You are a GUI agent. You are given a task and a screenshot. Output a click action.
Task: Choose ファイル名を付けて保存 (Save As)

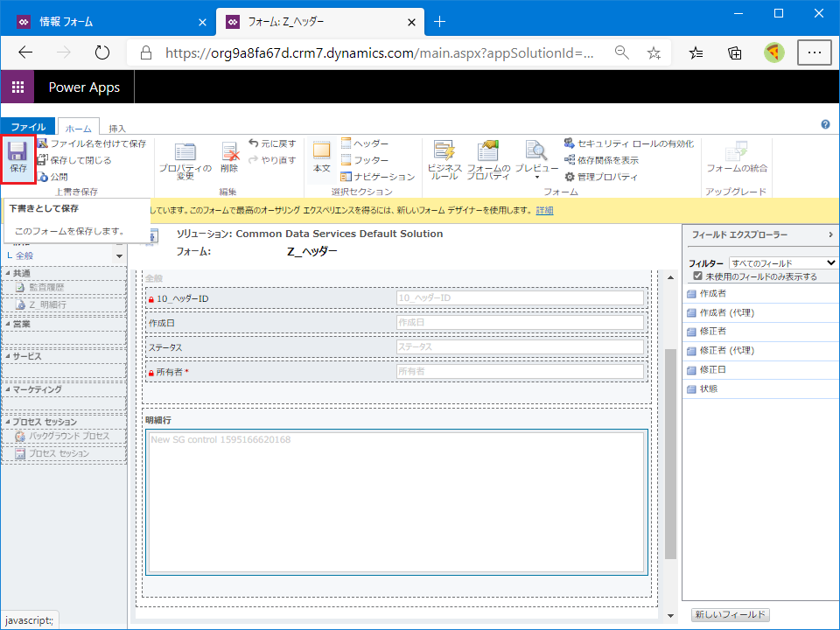[92, 143]
